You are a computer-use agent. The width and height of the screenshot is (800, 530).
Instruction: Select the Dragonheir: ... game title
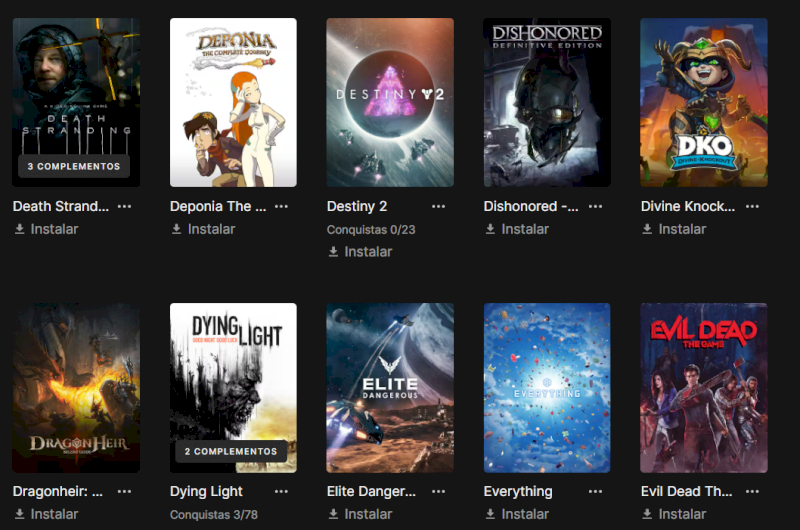click(58, 491)
